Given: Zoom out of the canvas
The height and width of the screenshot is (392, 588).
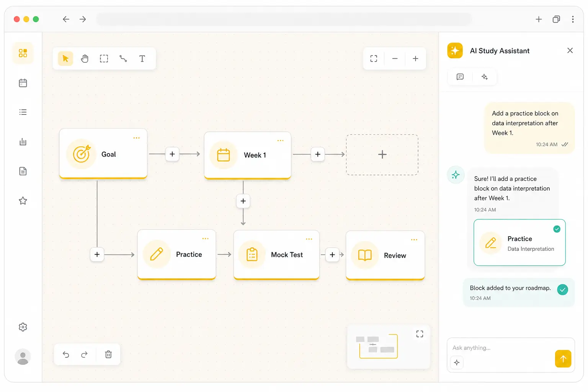Looking at the screenshot, I should (x=395, y=59).
